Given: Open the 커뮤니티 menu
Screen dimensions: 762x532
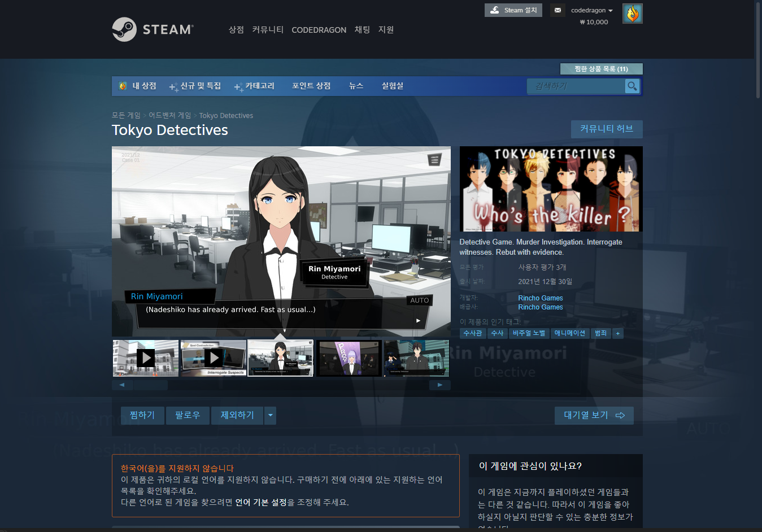Looking at the screenshot, I should [268, 29].
